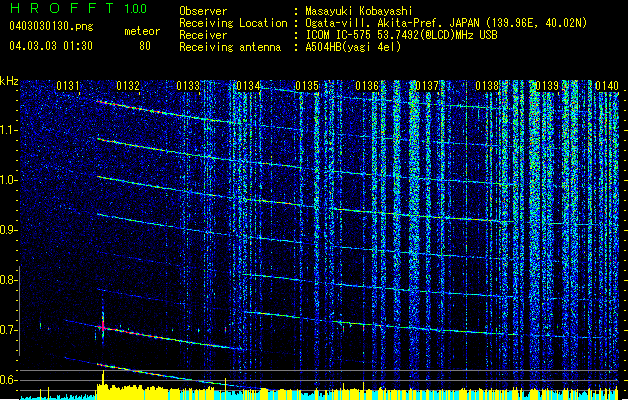Click the 0136 time marker

[x=367, y=87]
